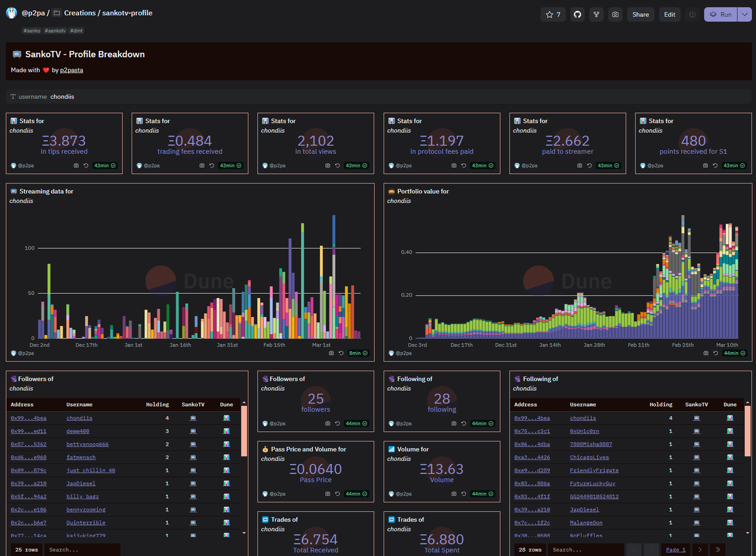Open MalangeDon username link
Viewport: 756px width, 556px height.
pos(587,523)
